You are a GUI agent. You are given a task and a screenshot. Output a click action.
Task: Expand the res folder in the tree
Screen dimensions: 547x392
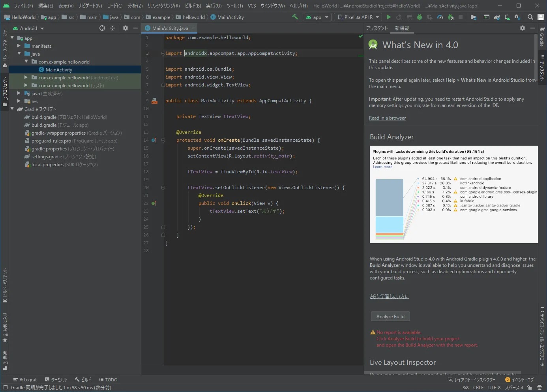pyautogui.click(x=19, y=101)
